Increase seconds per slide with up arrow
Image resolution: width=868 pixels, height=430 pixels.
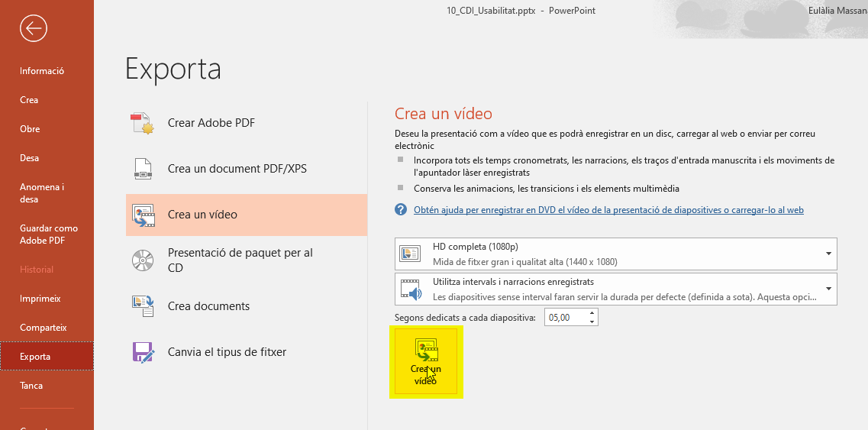pos(592,313)
